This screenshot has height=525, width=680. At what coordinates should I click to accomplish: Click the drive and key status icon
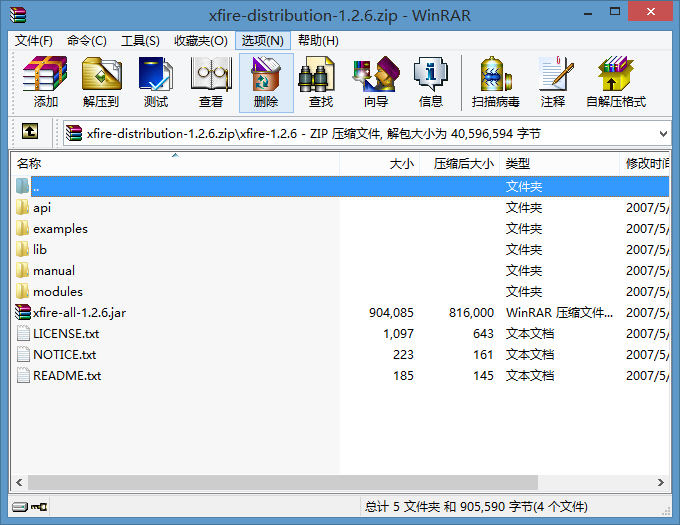29,506
